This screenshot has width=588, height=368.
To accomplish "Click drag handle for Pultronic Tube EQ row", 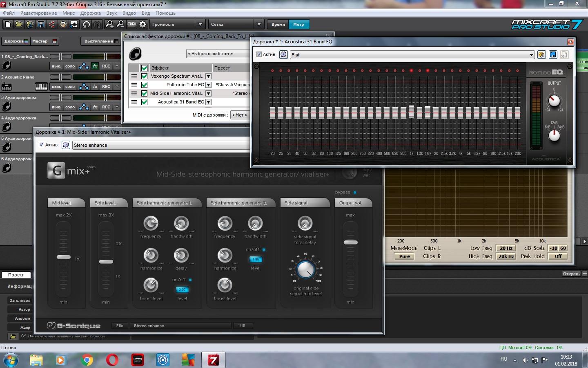I will 134,85.
